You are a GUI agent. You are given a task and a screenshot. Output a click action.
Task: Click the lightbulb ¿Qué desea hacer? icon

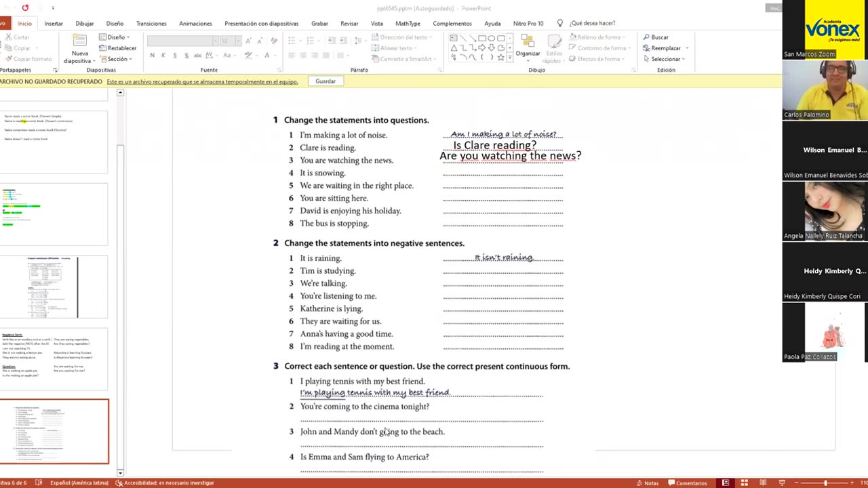click(560, 23)
